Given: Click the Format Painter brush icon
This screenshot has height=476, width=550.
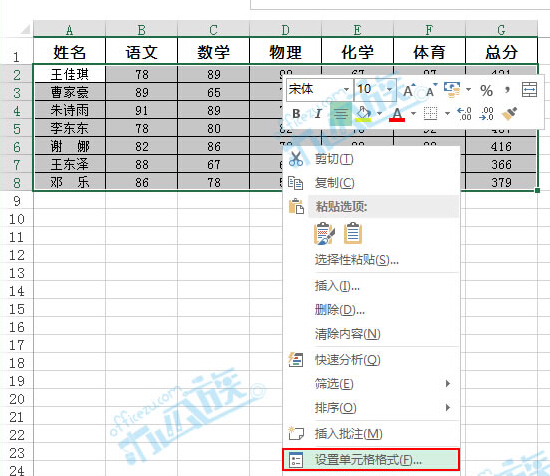Looking at the screenshot, I should coord(509,114).
